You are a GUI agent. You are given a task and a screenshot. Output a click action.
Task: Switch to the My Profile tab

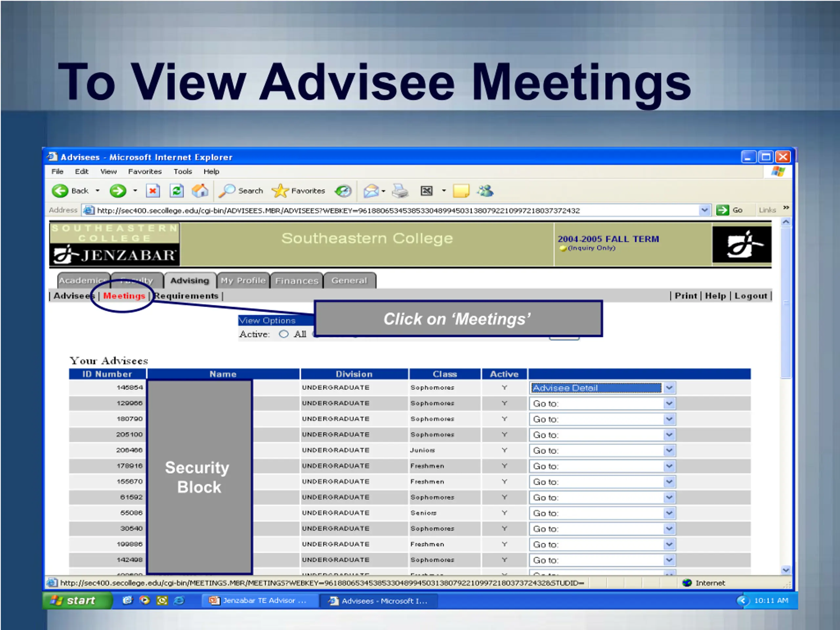click(x=243, y=281)
